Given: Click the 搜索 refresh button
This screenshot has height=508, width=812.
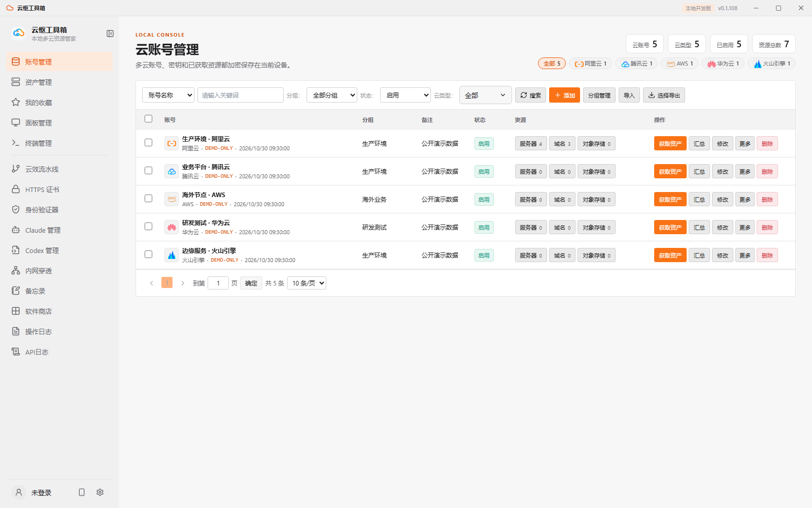Looking at the screenshot, I should pos(530,95).
